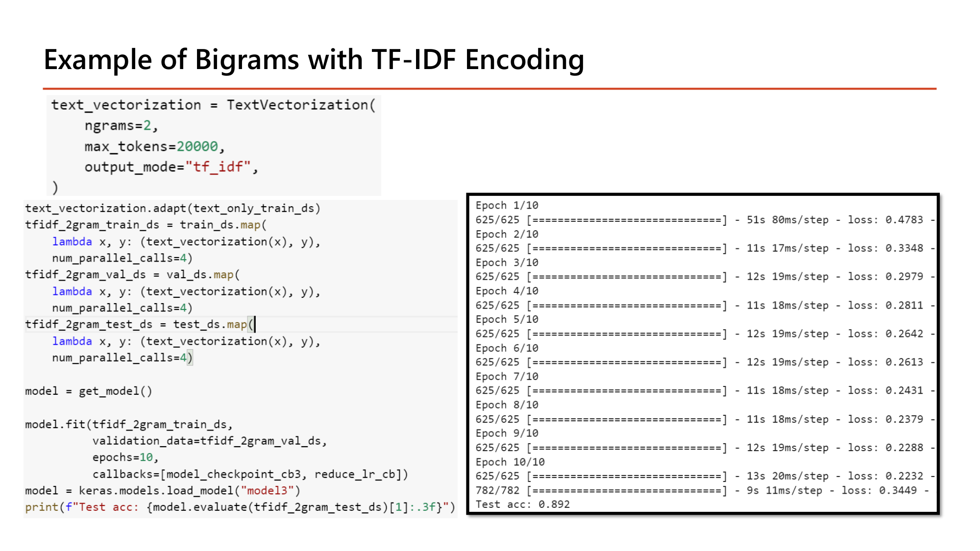Click the 'text_vectorization.adapt(text_only_train_ds)' line
Image resolution: width=980 pixels, height=551 pixels.
pyautogui.click(x=172, y=208)
